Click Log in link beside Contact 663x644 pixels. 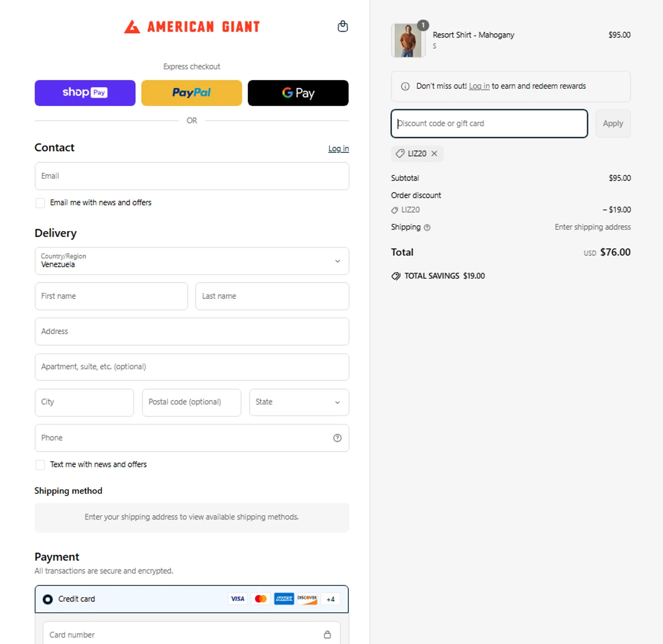339,148
